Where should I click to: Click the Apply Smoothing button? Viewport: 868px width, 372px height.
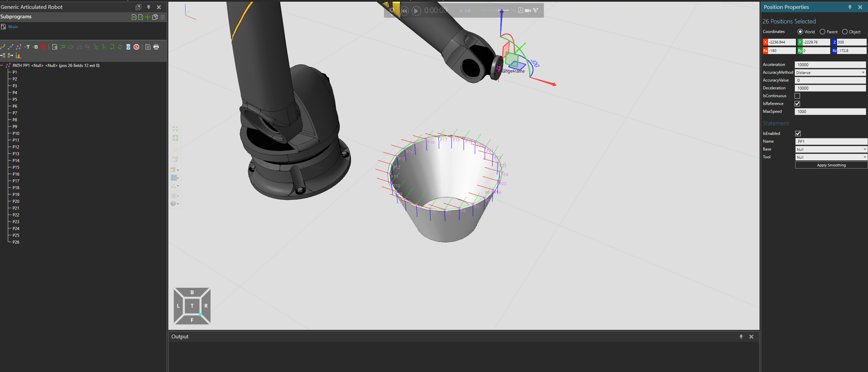(x=831, y=165)
